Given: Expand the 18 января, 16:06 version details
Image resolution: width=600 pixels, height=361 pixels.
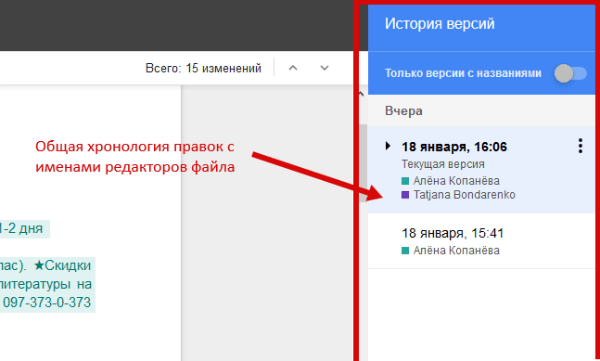Looking at the screenshot, I should [388, 146].
